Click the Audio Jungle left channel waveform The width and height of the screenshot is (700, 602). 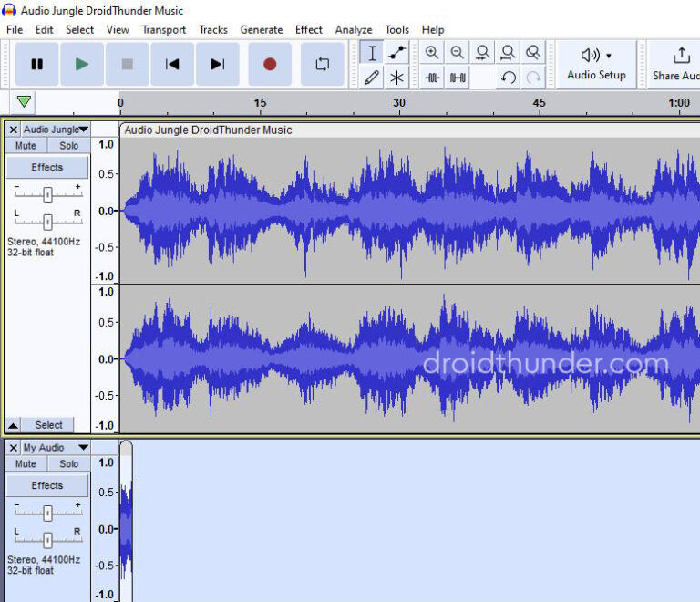tap(410, 210)
